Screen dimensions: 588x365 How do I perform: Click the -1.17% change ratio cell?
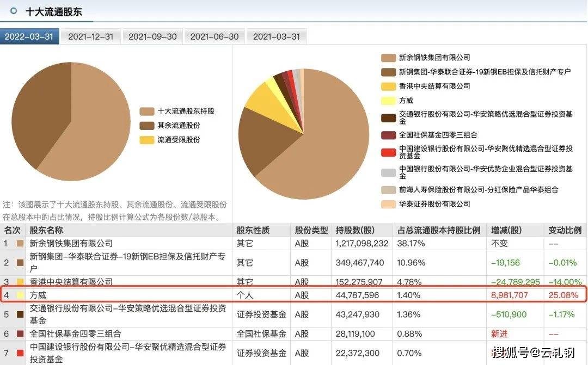(x=561, y=314)
